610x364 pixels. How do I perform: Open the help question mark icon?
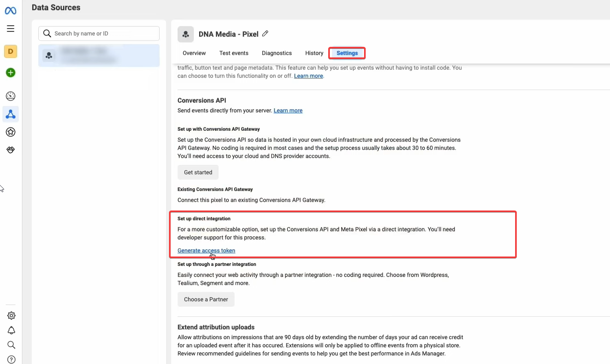(x=11, y=360)
